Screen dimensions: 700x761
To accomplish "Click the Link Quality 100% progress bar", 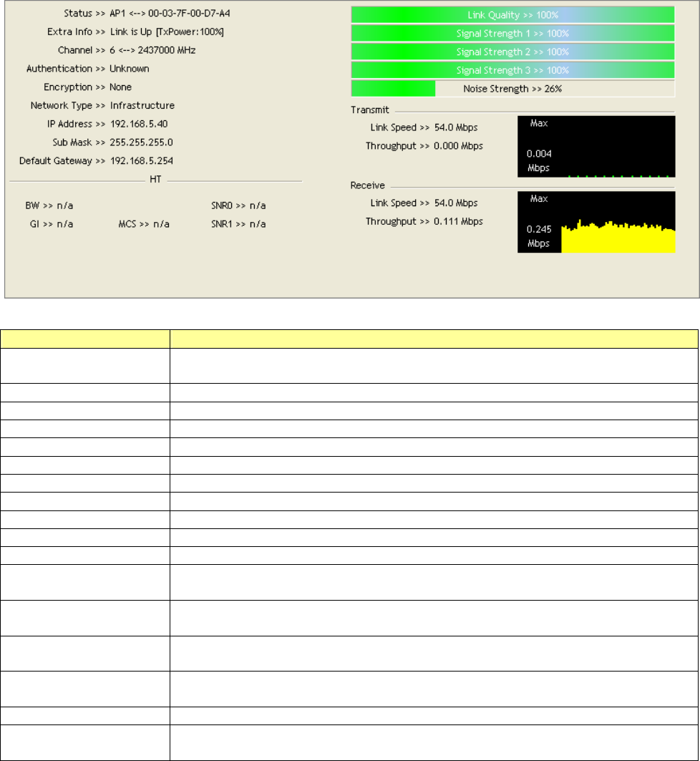I will pyautogui.click(x=512, y=15).
